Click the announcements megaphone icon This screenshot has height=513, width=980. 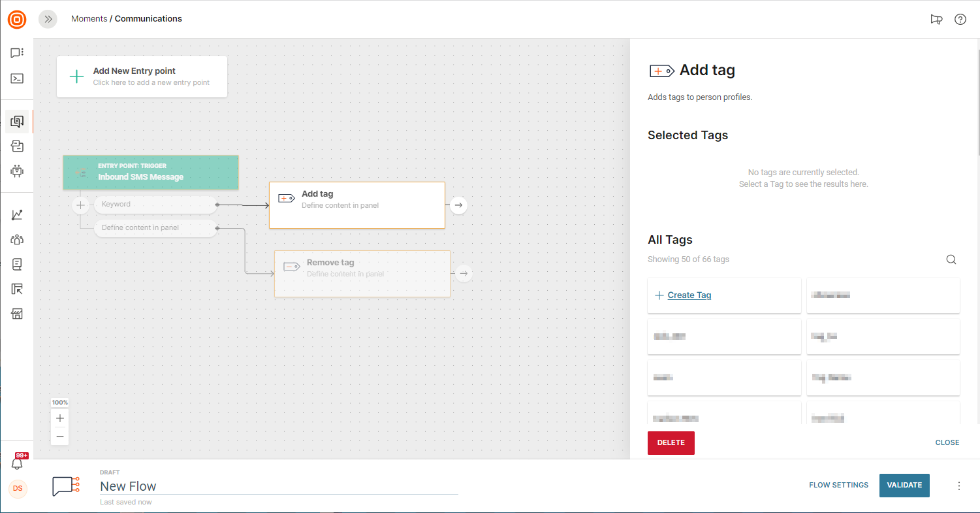tap(936, 20)
